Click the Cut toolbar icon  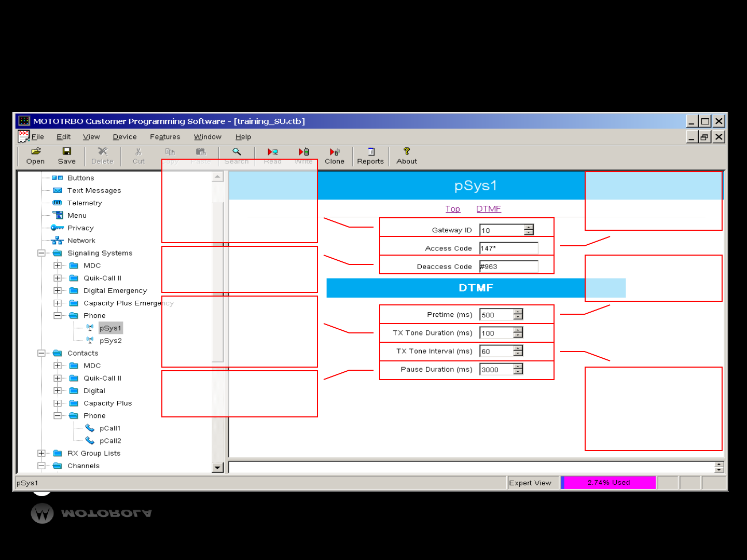click(x=139, y=156)
